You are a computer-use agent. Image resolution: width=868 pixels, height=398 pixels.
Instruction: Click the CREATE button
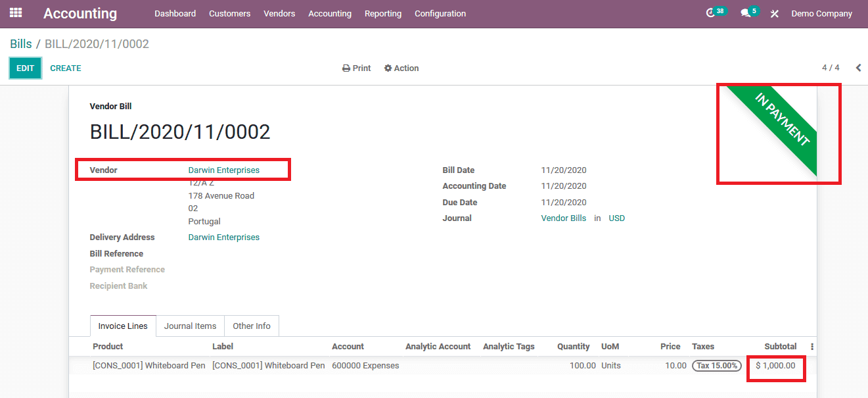(x=66, y=68)
